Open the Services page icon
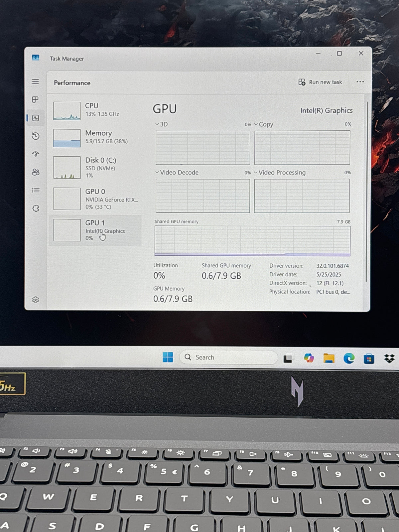This screenshot has height=532, width=399. tap(36, 208)
